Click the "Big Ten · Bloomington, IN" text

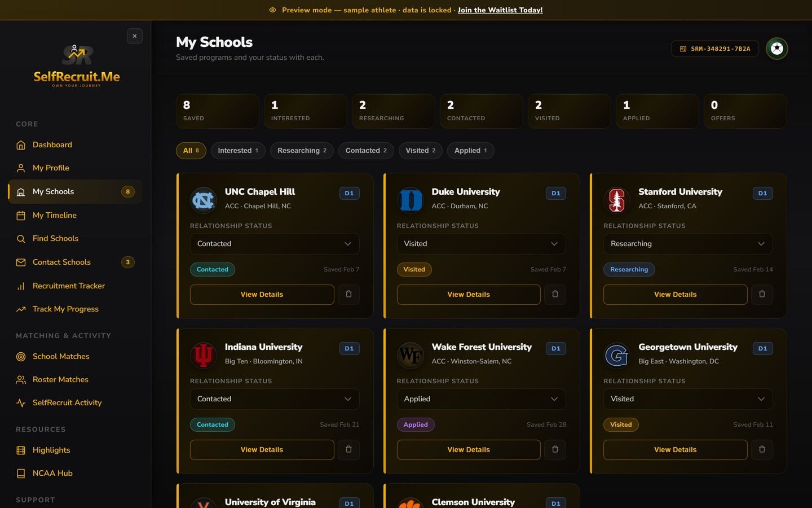click(263, 361)
